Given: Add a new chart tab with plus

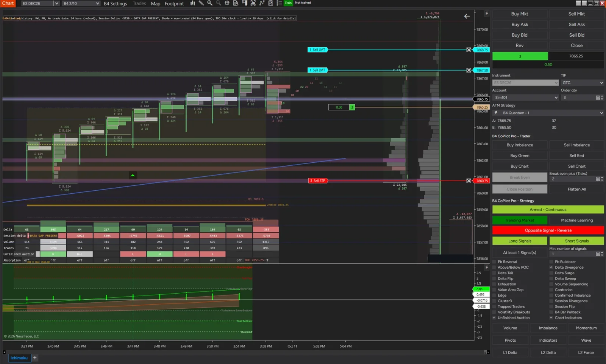Looking at the screenshot, I should click(x=35, y=358).
